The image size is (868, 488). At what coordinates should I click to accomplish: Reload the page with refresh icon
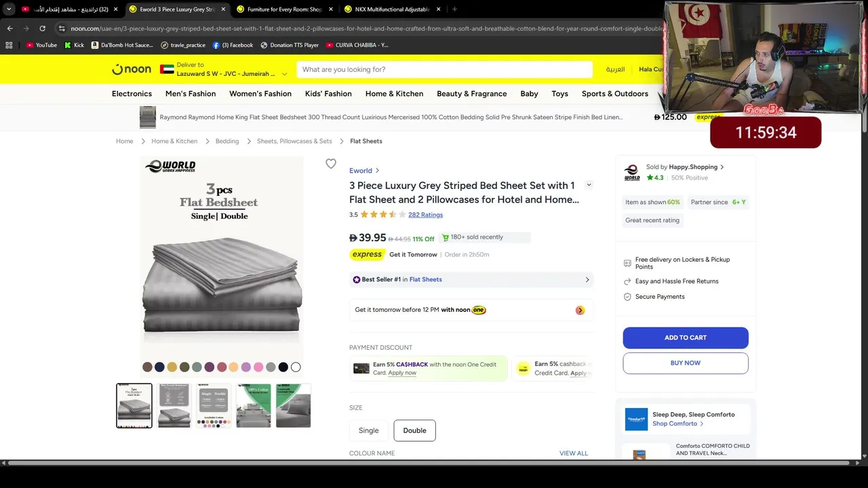pyautogui.click(x=42, y=28)
